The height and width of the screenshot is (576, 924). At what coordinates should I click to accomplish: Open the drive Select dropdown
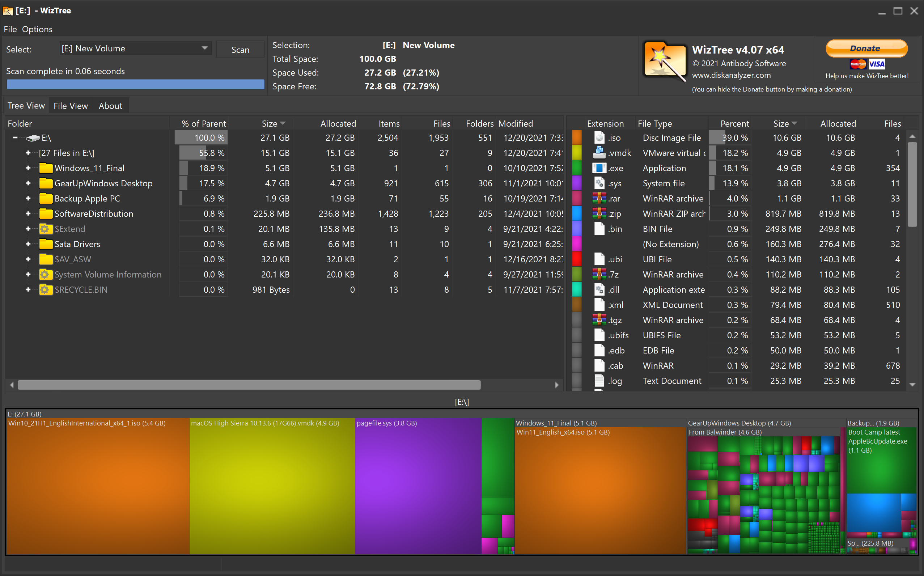[x=135, y=48]
